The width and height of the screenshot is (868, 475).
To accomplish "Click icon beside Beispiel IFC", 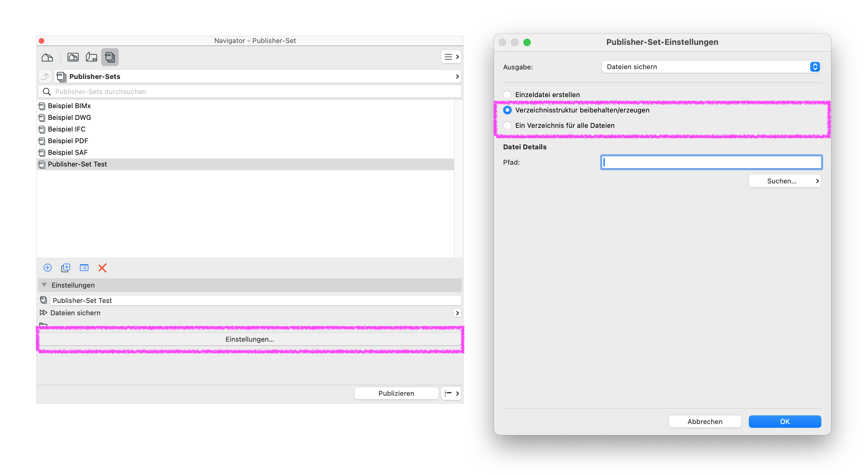I will [x=42, y=129].
